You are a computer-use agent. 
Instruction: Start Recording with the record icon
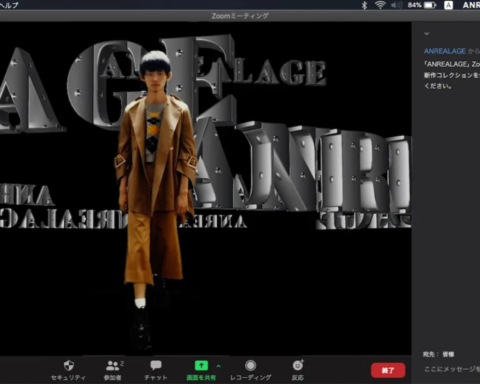(250, 366)
